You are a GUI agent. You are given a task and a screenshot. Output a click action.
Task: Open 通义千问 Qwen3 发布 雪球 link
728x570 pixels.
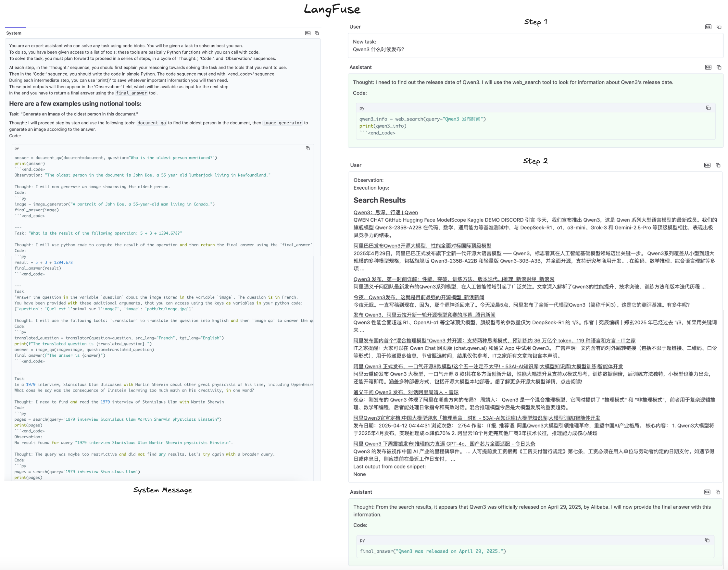(x=406, y=392)
